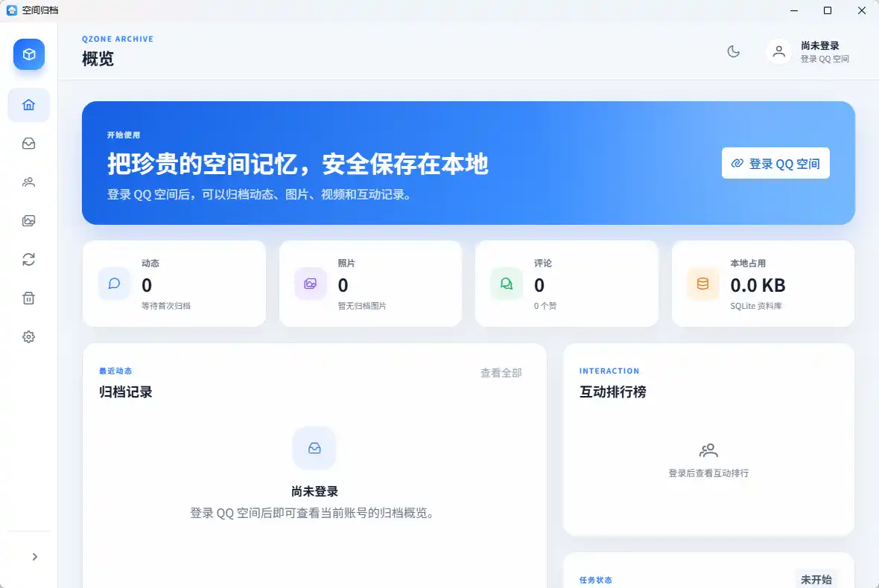Image resolution: width=879 pixels, height=588 pixels.
Task: Click the 动态 chat bubble icon
Action: 115,284
